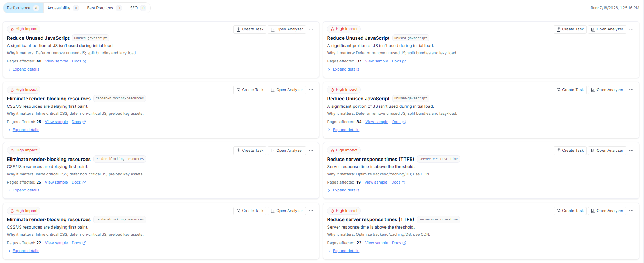This screenshot has width=644, height=263.
Task: Open Analyzer for Unused JavaScript card with 34 pages
Action: point(607,90)
